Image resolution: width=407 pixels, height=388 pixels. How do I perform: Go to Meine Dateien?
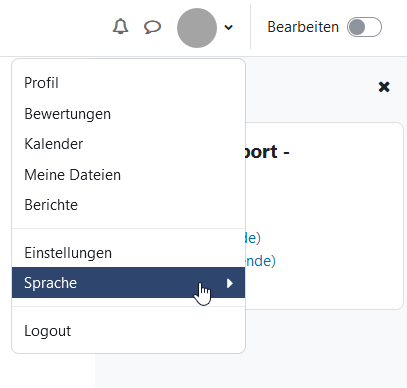pos(129,175)
